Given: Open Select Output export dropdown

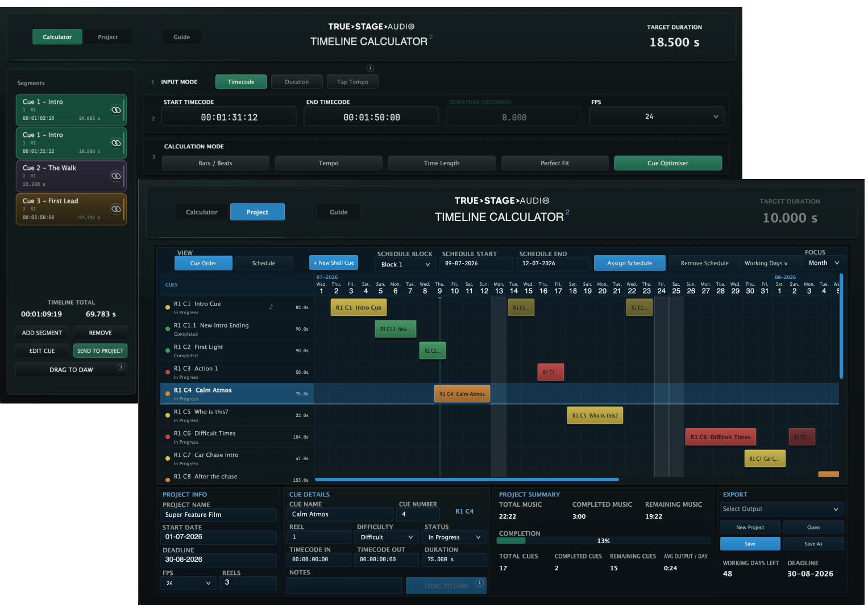Looking at the screenshot, I should (782, 509).
